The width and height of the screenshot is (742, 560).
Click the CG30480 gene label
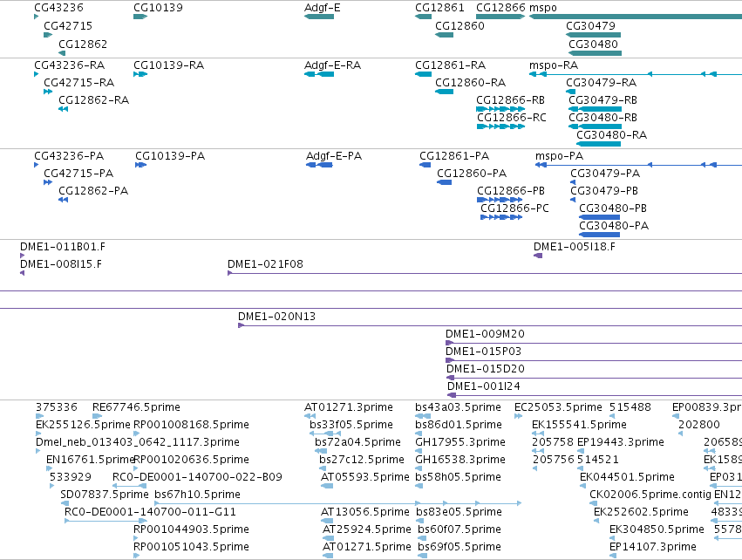593,44
